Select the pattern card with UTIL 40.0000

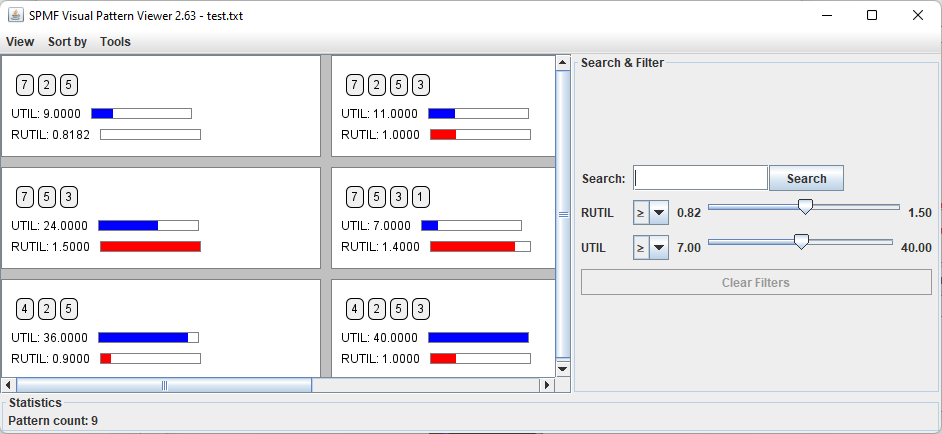(x=442, y=328)
